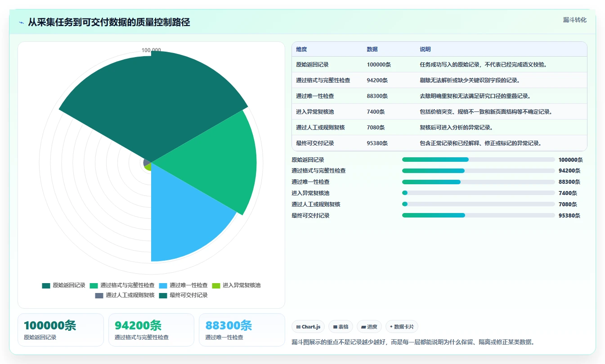Click the description starting with 去除明确重复

[x=475, y=96]
